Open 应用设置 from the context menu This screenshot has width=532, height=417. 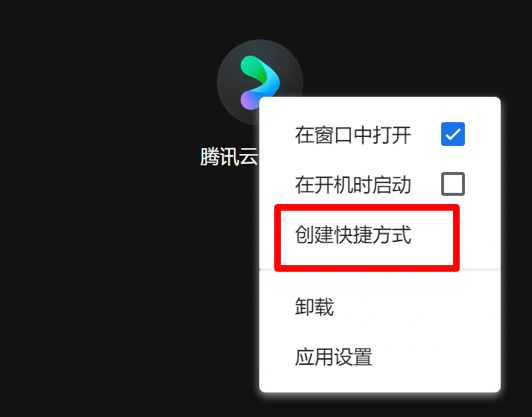point(334,357)
